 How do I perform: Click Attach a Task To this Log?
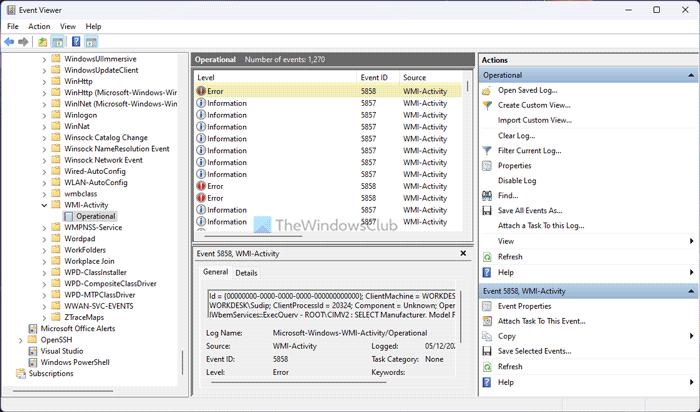coord(541,226)
